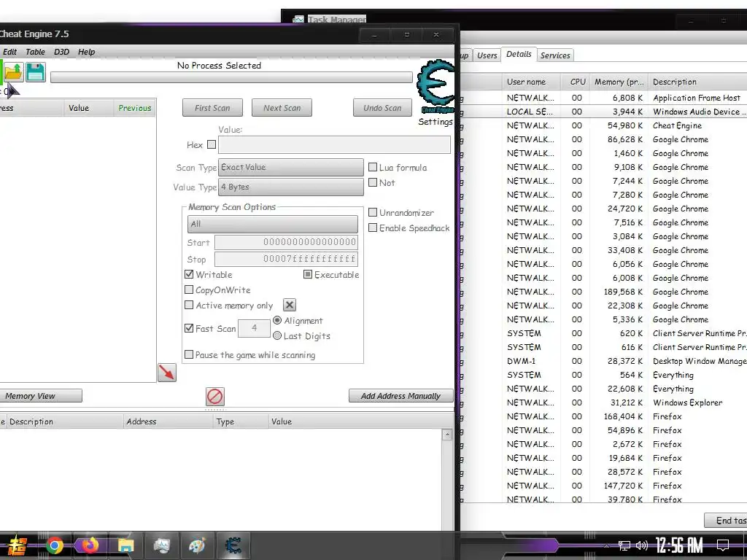
Task: Open Cheat Engine settings logo
Action: (x=436, y=86)
